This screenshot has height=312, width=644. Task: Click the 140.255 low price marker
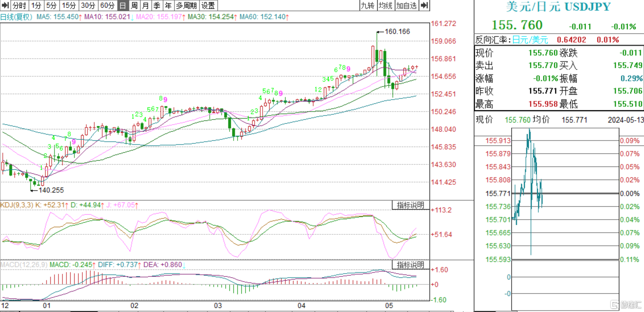pyautogui.click(x=51, y=190)
